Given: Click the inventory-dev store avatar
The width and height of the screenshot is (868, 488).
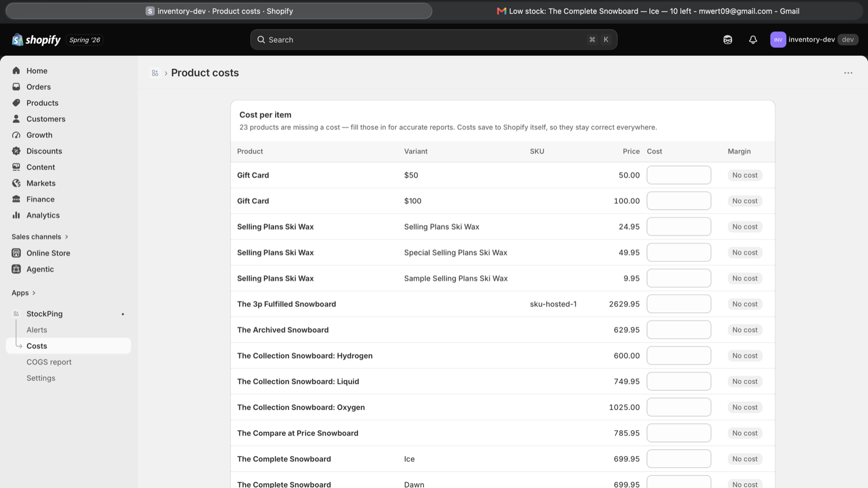Looking at the screenshot, I should 778,40.
